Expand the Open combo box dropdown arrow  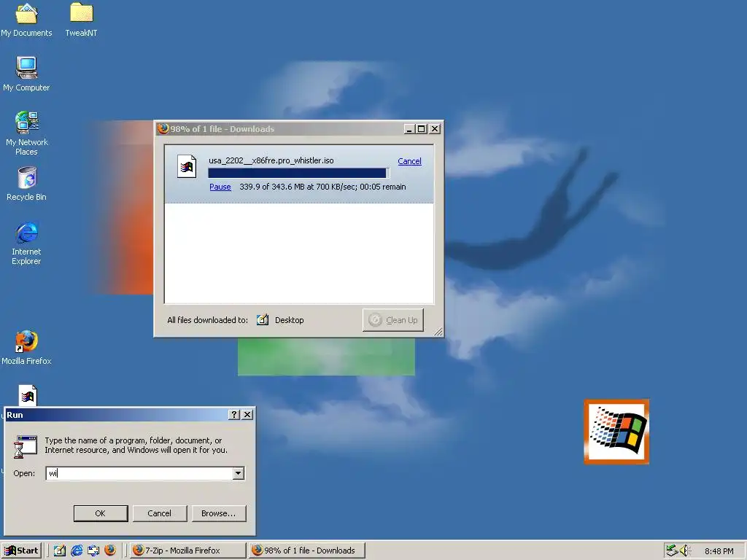[x=239, y=473]
